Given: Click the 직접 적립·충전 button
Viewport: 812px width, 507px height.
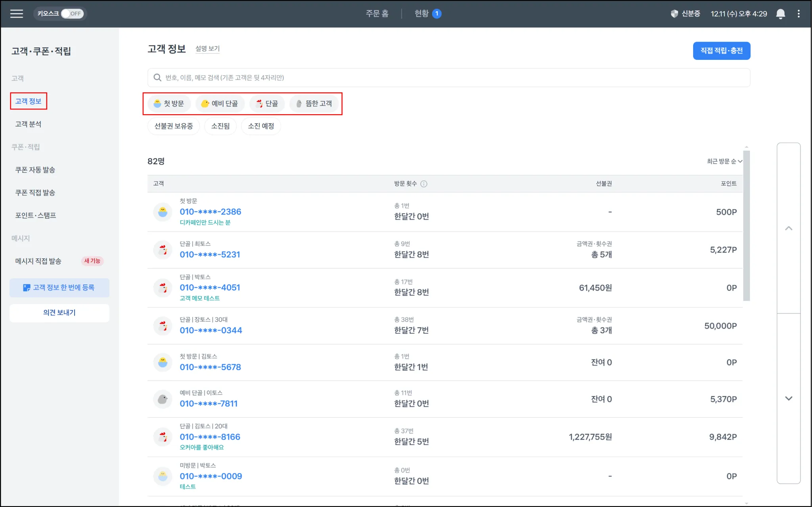Looking at the screenshot, I should [x=721, y=51].
